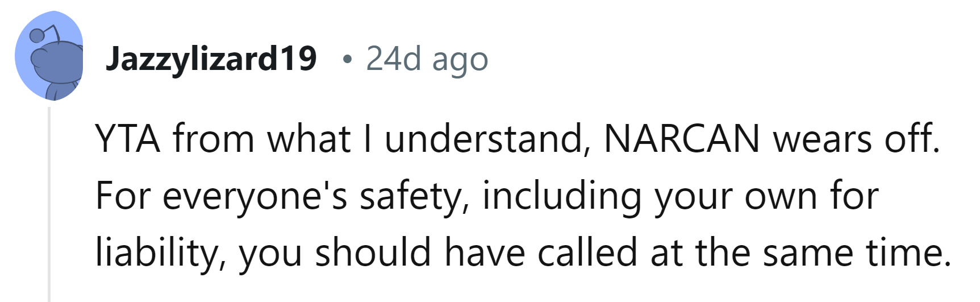Click the word YTA in the comment
980x302 pixels.
127,138
